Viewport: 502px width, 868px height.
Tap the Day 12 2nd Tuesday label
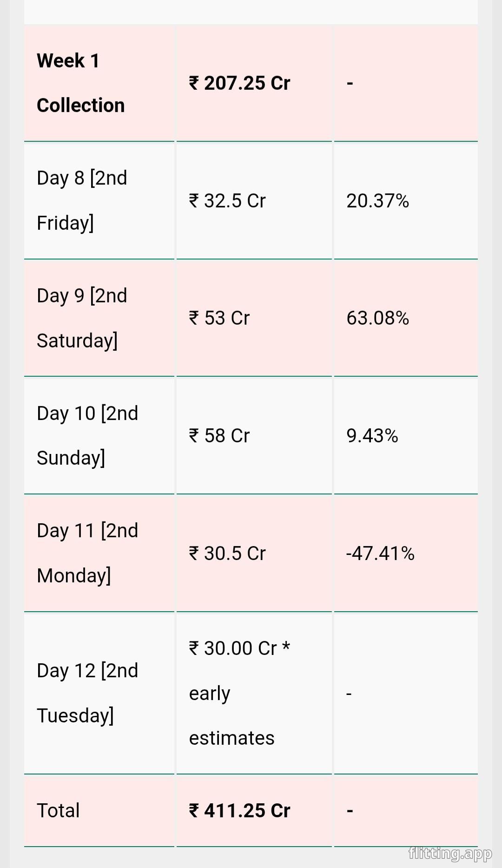(87, 693)
